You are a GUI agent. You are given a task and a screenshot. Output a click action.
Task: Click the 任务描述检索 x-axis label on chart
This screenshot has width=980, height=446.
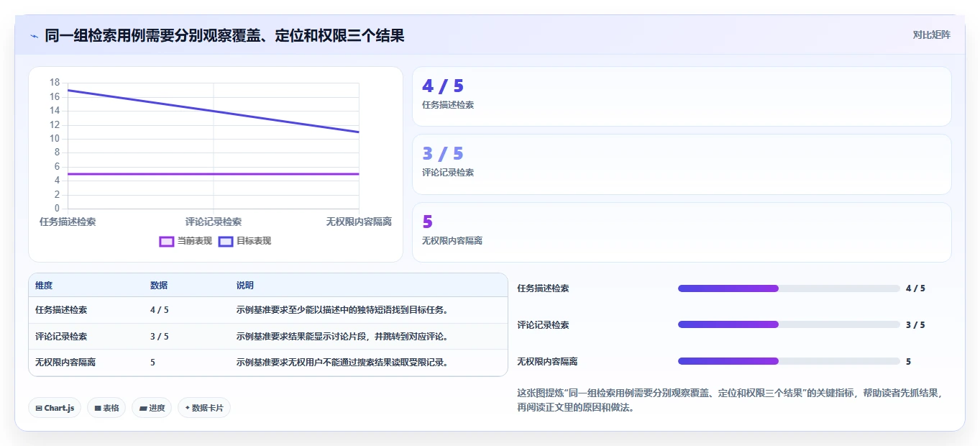[68, 222]
